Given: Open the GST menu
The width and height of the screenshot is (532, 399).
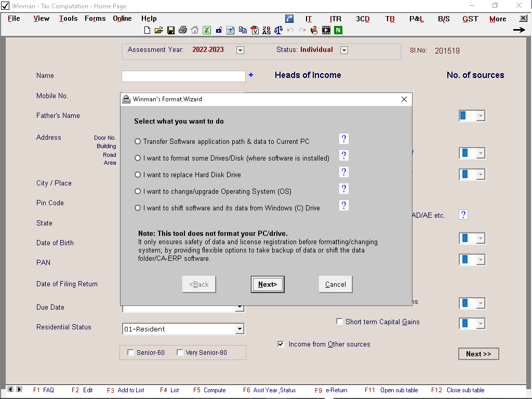Looking at the screenshot, I should tap(470, 19).
